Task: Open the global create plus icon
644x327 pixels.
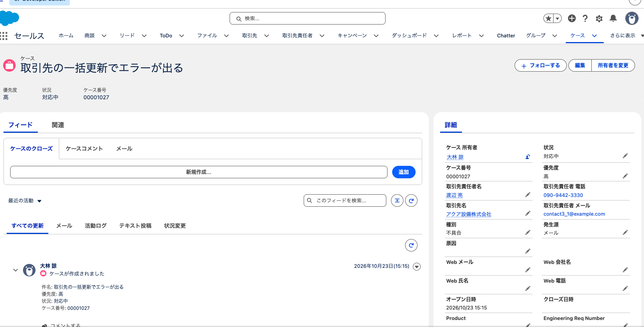Action: pos(572,18)
